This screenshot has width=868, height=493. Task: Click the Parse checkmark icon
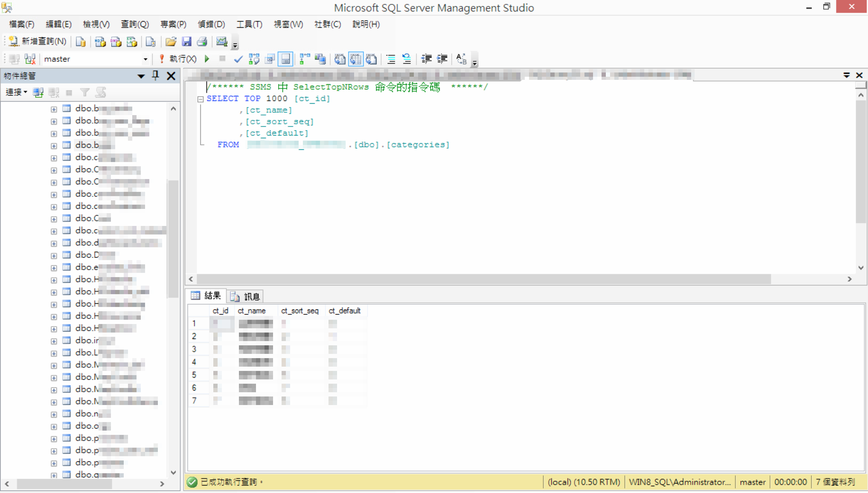238,59
